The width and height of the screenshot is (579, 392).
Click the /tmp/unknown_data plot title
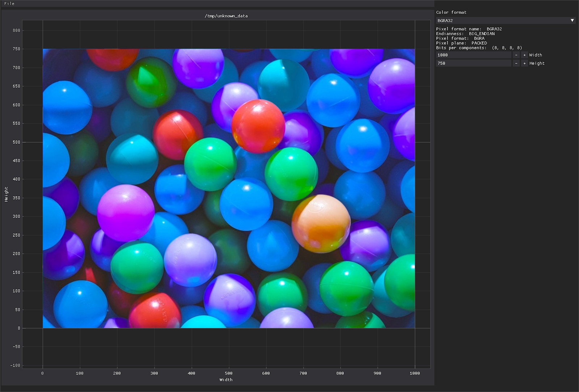pos(226,16)
